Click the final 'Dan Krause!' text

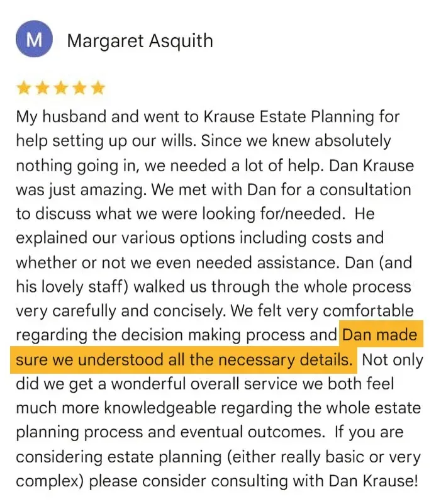373,481
